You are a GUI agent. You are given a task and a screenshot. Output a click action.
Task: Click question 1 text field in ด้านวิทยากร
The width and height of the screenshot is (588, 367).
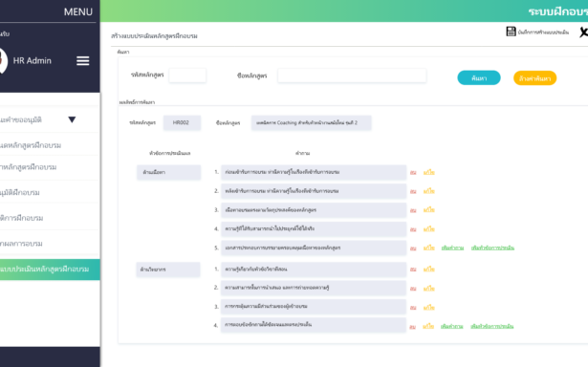[314, 270]
